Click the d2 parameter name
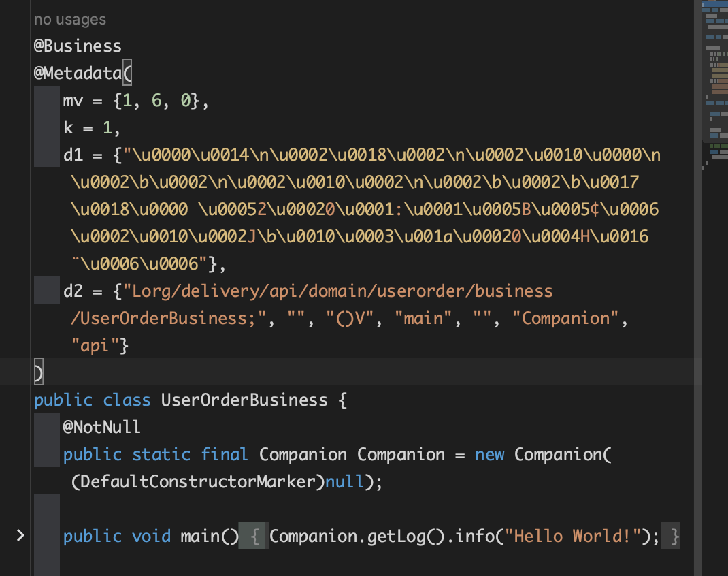This screenshot has width=728, height=576. pyautogui.click(x=73, y=291)
